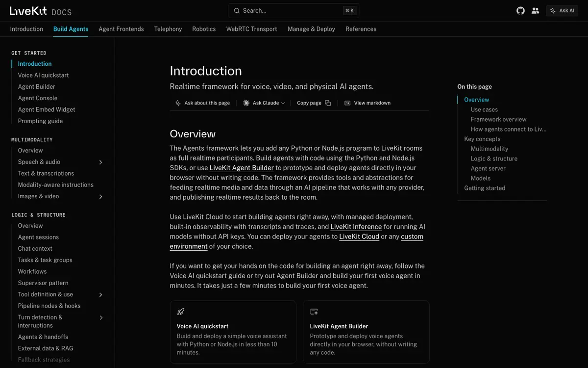Image resolution: width=588 pixels, height=368 pixels.
Task: Open Agent sessions page
Action: coord(38,237)
